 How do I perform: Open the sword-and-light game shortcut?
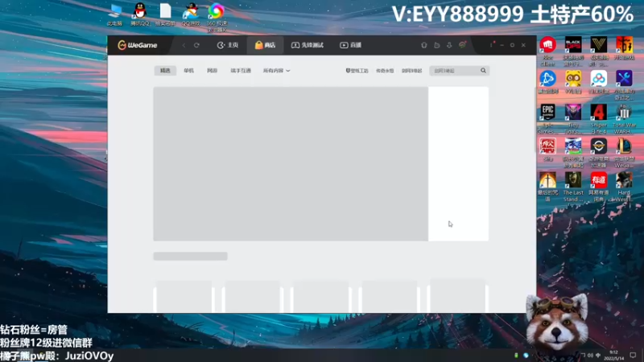coord(547,187)
